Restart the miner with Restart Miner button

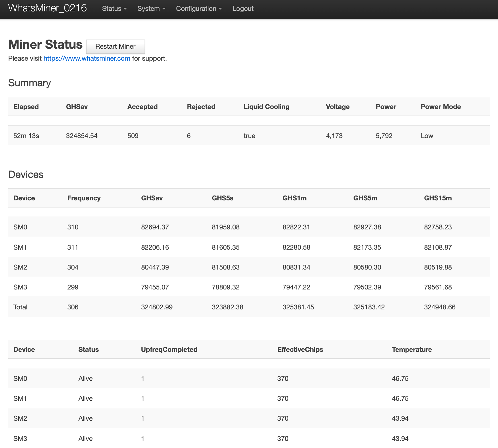click(x=116, y=46)
